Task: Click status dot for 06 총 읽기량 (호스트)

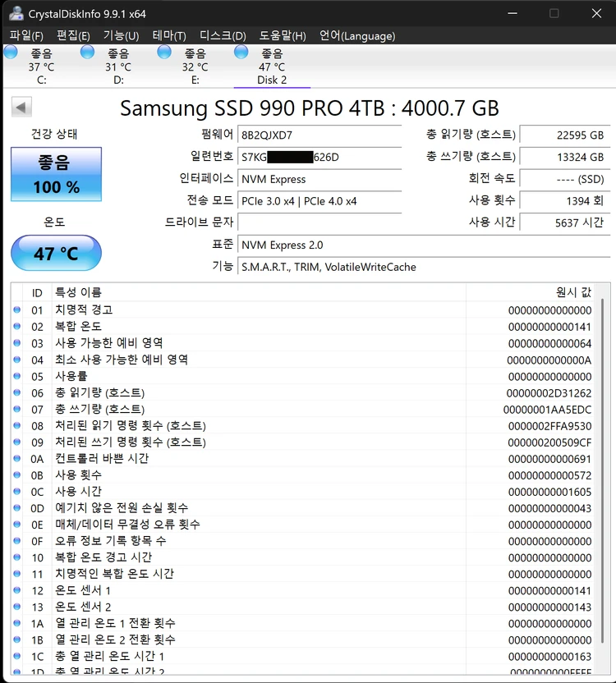Action: click(17, 392)
